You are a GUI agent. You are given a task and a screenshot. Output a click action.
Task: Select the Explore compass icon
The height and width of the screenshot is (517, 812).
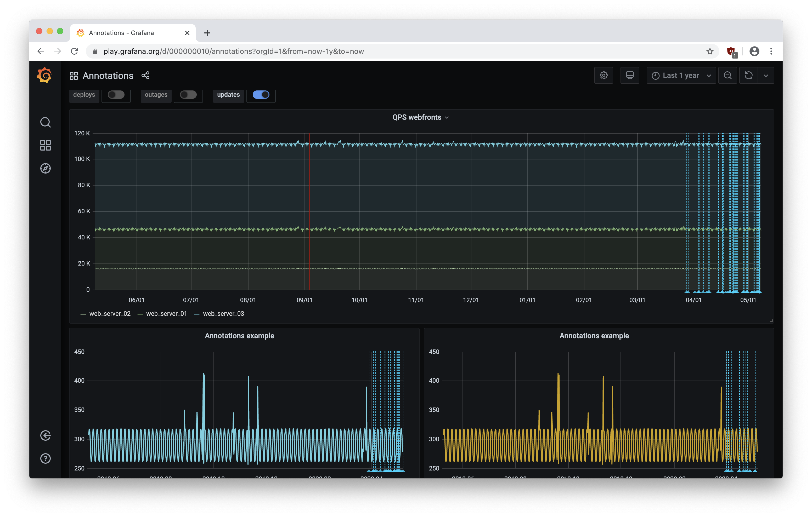click(x=45, y=168)
